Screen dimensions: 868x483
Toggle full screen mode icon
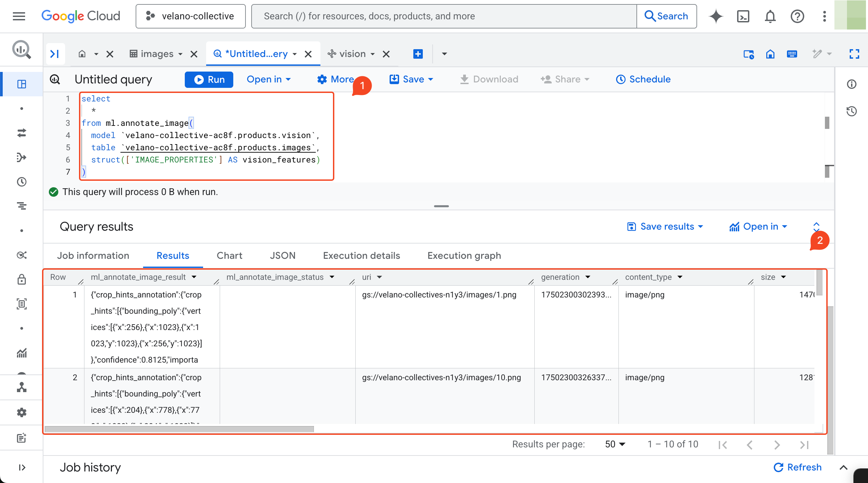(854, 54)
